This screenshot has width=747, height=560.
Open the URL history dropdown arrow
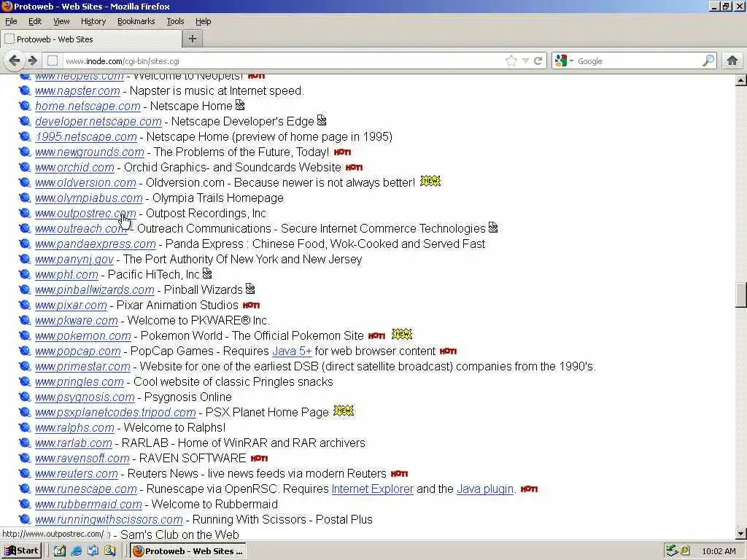(x=525, y=61)
